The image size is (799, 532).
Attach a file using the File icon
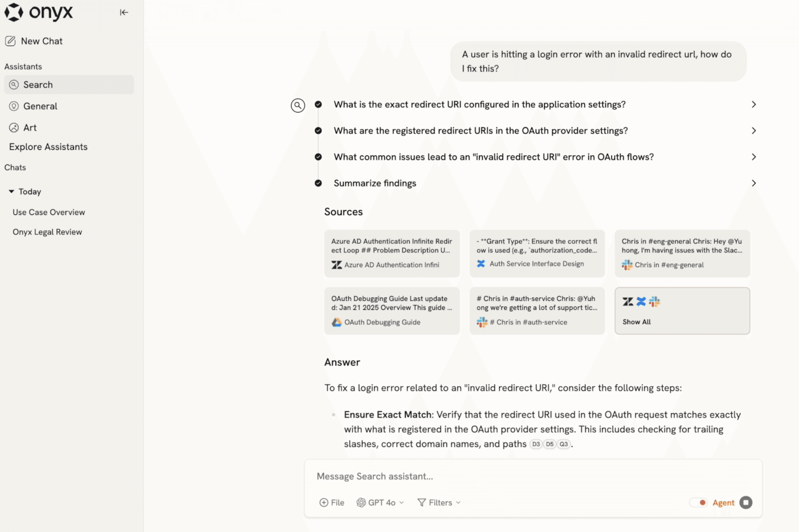pos(324,502)
